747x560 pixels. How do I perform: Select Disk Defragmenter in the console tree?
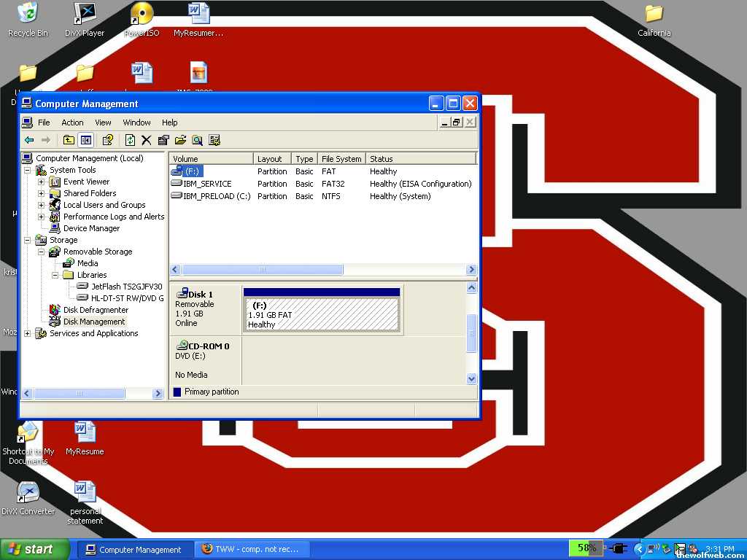tap(96, 310)
